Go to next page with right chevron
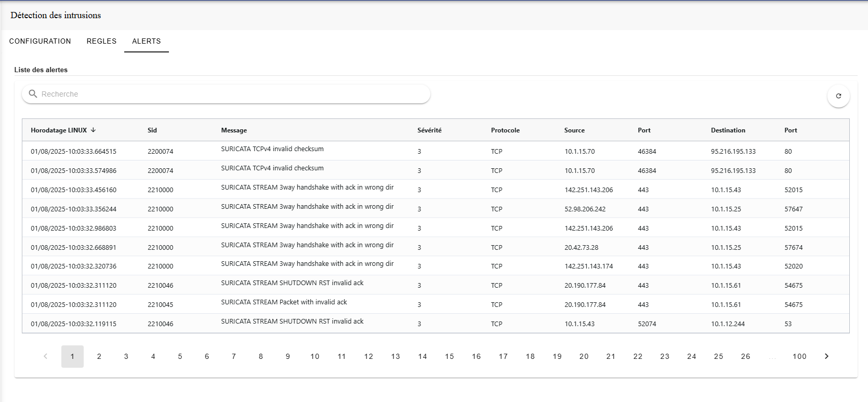The height and width of the screenshot is (402, 868). (x=826, y=356)
